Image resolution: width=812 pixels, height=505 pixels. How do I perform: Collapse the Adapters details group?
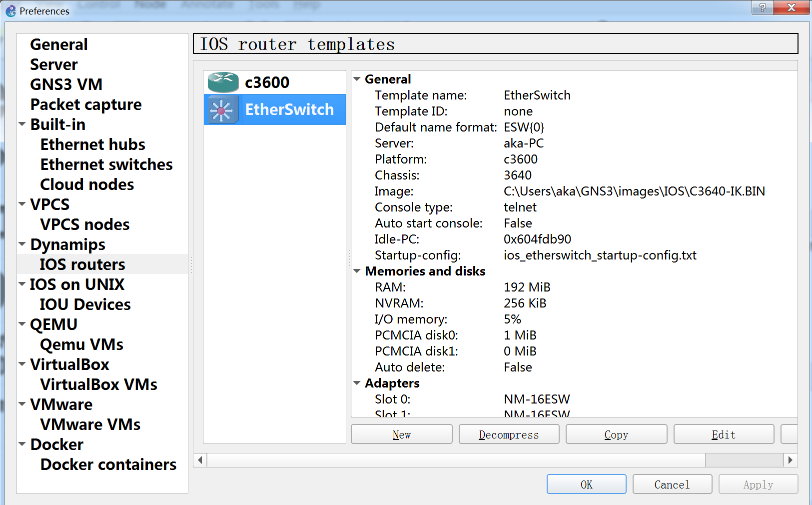point(357,382)
